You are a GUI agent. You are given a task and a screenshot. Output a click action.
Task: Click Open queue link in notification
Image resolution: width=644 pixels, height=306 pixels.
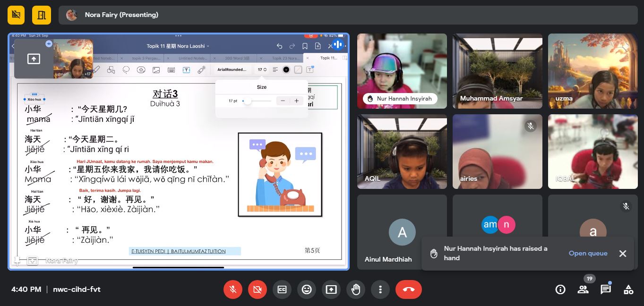(x=588, y=253)
